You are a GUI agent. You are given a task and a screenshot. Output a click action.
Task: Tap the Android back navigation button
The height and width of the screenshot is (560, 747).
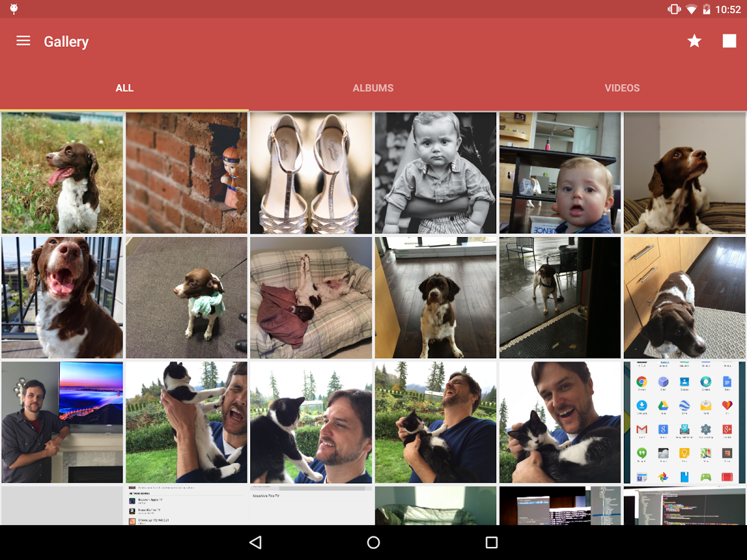pos(255,543)
